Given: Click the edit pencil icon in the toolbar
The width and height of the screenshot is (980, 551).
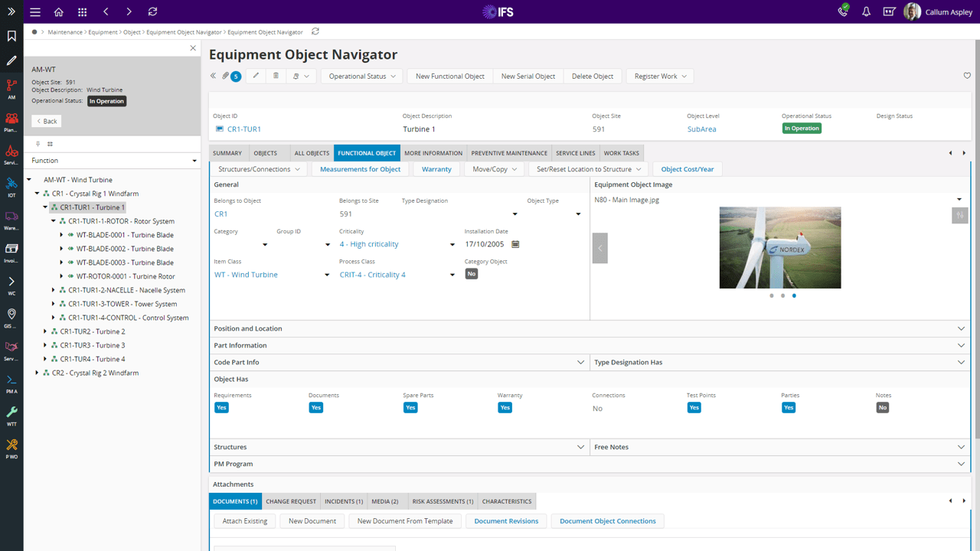Looking at the screenshot, I should tap(256, 76).
